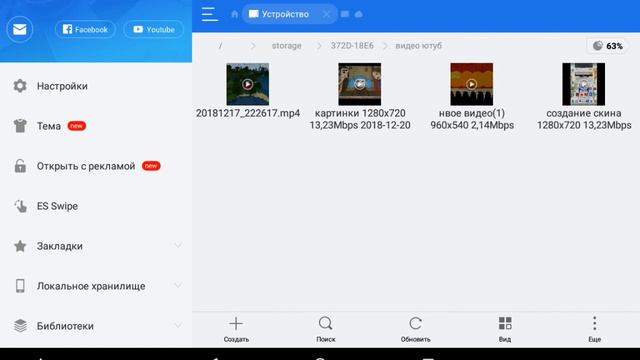
Task: Open the Youtube link button
Action: 153,29
